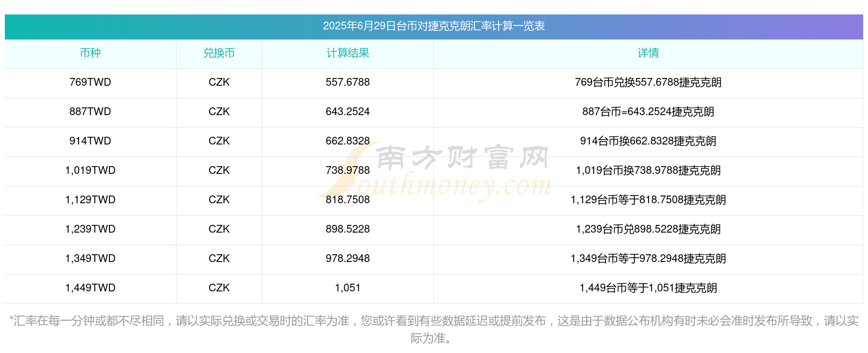This screenshot has width=868, height=353.
Task: Click the '兑换币' column header
Action: click(x=219, y=53)
